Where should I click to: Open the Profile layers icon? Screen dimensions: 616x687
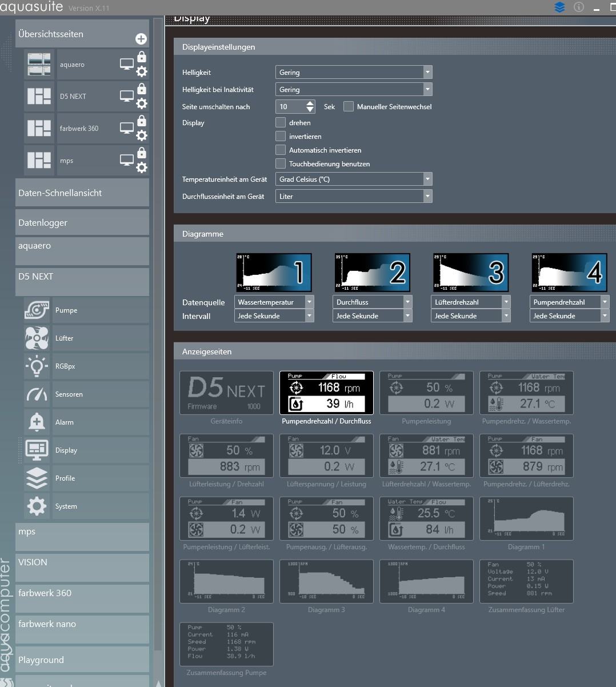[x=37, y=478]
